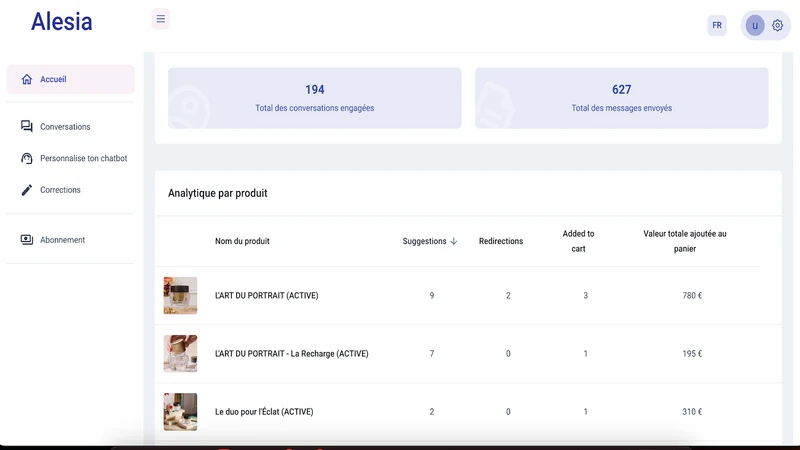Click the 627 messages envoyés card
Image resolution: width=800 pixels, height=450 pixels.
[x=621, y=98]
